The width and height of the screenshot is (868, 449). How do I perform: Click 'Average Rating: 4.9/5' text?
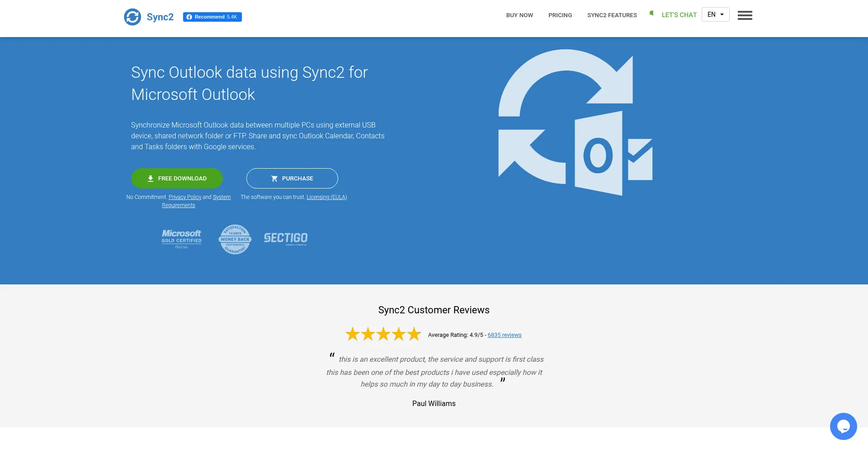456,335
